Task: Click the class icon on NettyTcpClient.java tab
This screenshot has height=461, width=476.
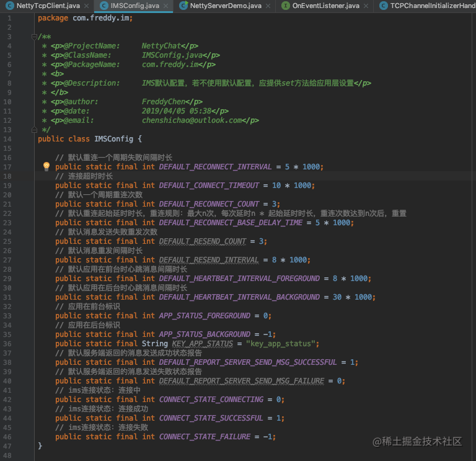Action: (10, 6)
